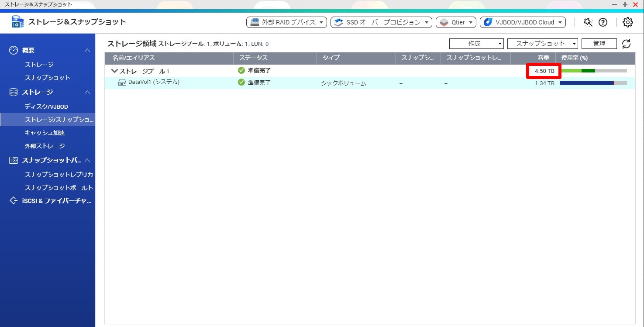Close the ストレージ&スナップショット window
This screenshot has width=644, height=327.
[635, 4]
